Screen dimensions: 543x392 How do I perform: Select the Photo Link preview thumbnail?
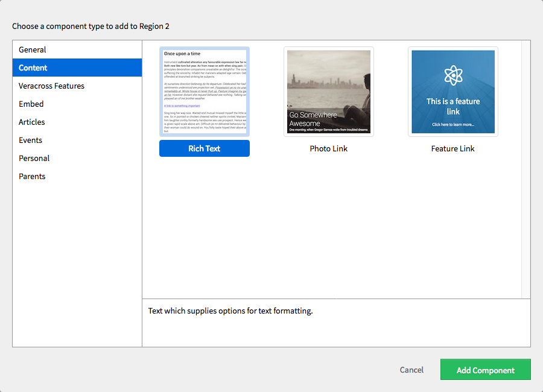click(329, 92)
